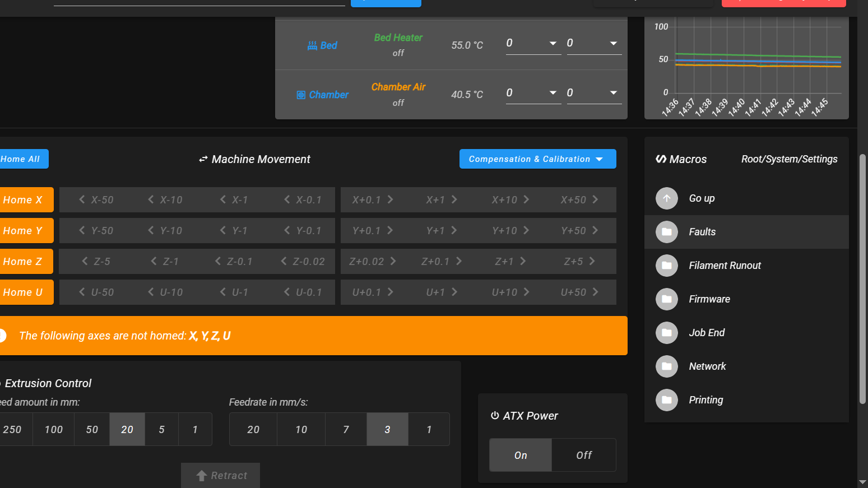This screenshot has width=868, height=488.
Task: Expand Chamber standby temperature dropdown
Action: [614, 93]
